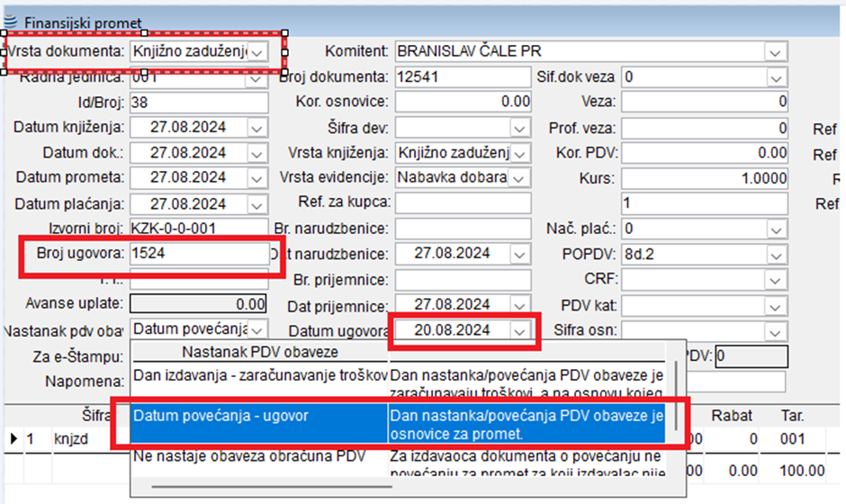
Task: Open the Nastanak pdv obaveze combo box
Action: coord(256,330)
